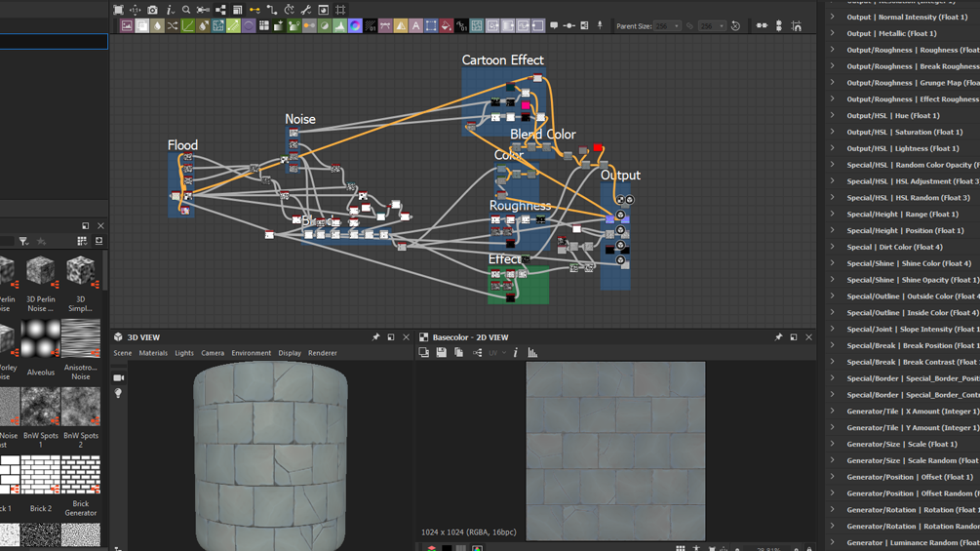Open the Display menu in 3D view

[x=290, y=353]
